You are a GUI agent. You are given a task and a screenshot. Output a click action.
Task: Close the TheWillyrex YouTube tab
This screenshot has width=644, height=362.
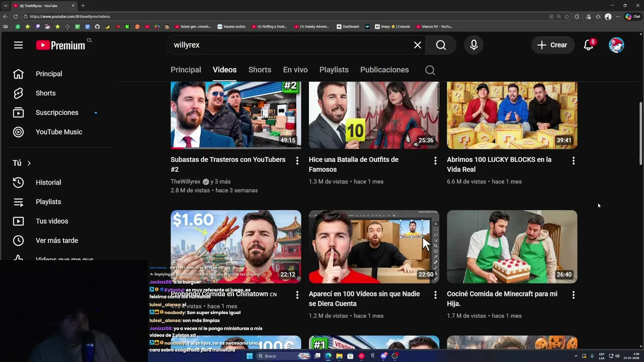pyautogui.click(x=73, y=6)
